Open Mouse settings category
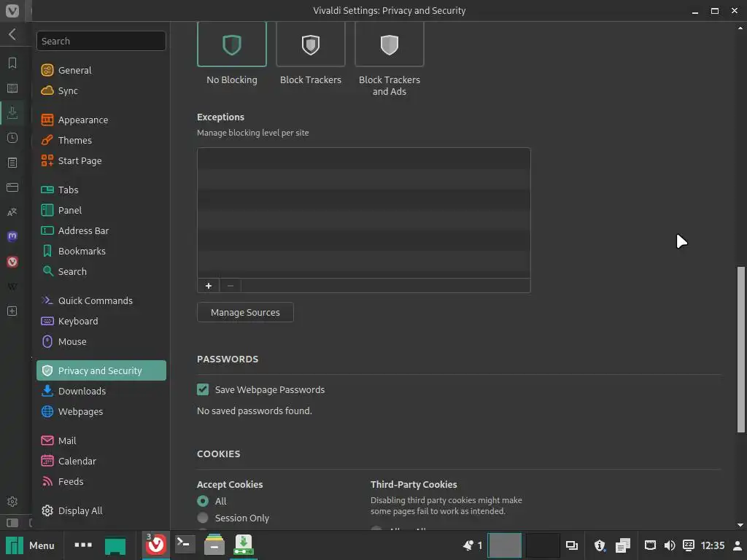 [x=101, y=341]
